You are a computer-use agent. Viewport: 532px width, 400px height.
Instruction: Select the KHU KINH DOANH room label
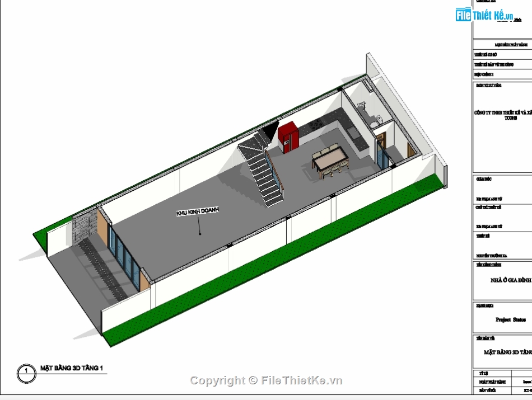click(198, 211)
